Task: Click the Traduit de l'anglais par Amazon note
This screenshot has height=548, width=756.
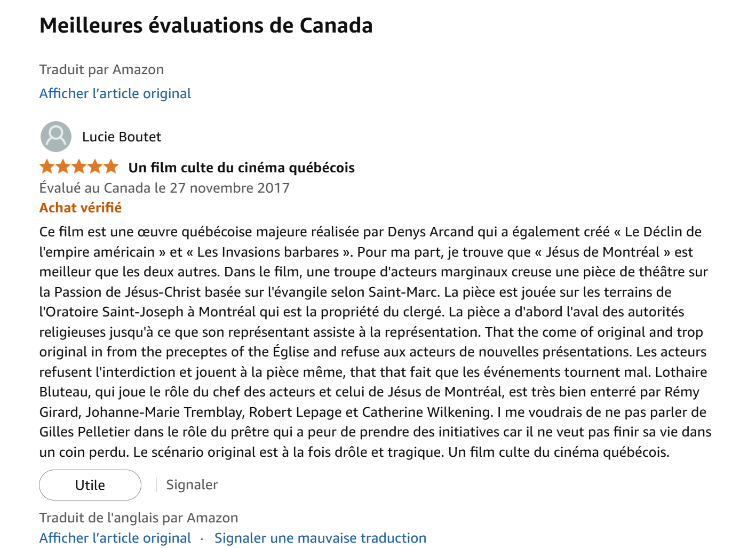Action: 139,518
